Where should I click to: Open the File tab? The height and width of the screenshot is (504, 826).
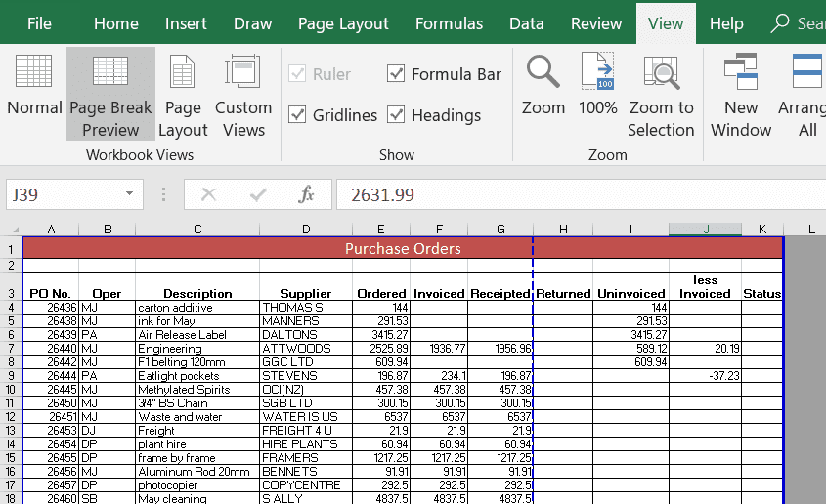pos(39,23)
